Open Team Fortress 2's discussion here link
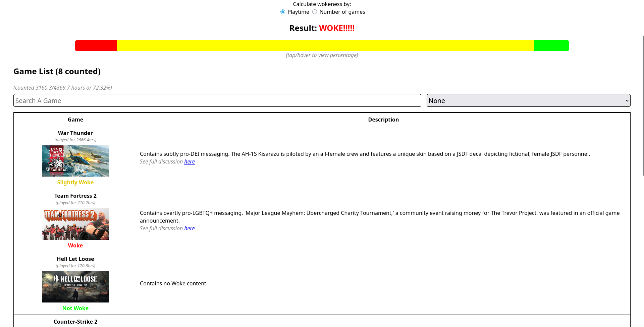644x327 pixels. 189,228
